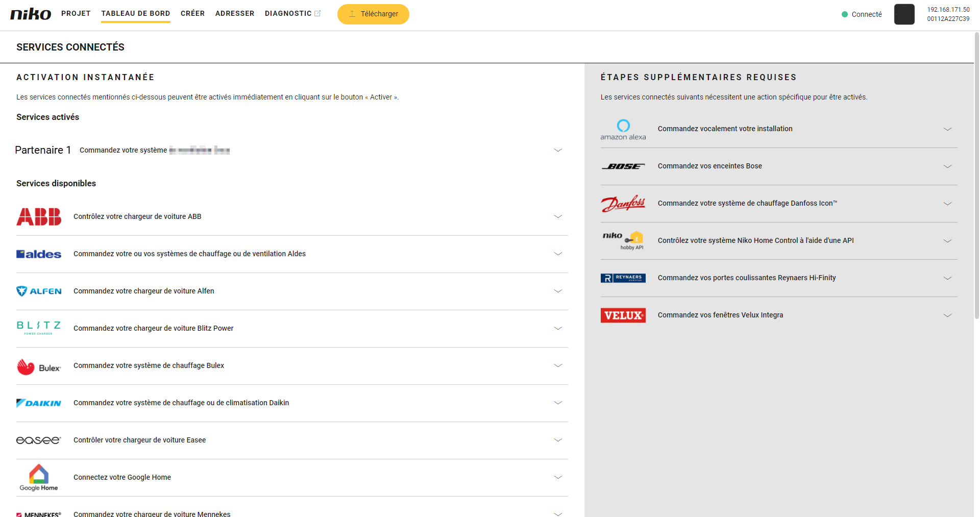This screenshot has width=980, height=517.
Task: Click the IP address 192.168.171.50
Action: pos(948,10)
